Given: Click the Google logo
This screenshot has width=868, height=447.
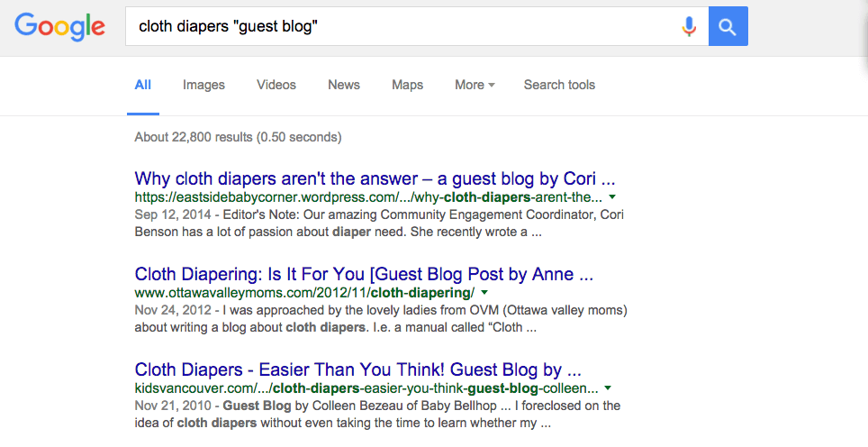Looking at the screenshot, I should click(x=59, y=27).
